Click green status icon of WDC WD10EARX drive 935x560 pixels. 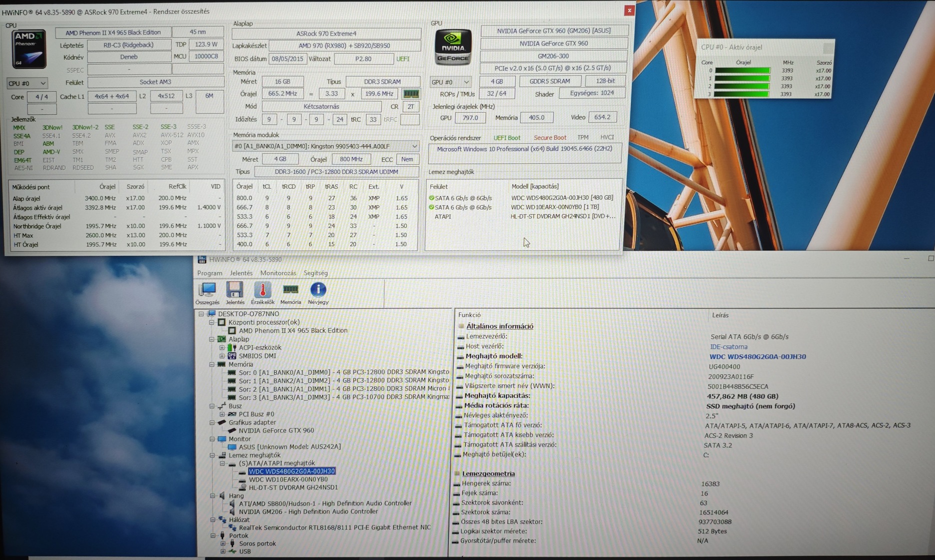click(x=431, y=207)
